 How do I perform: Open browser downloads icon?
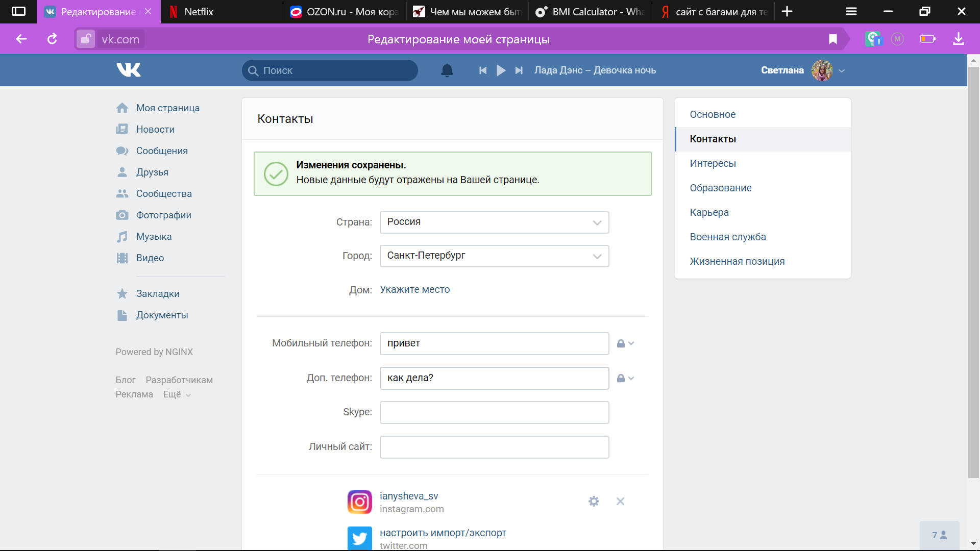coord(958,39)
